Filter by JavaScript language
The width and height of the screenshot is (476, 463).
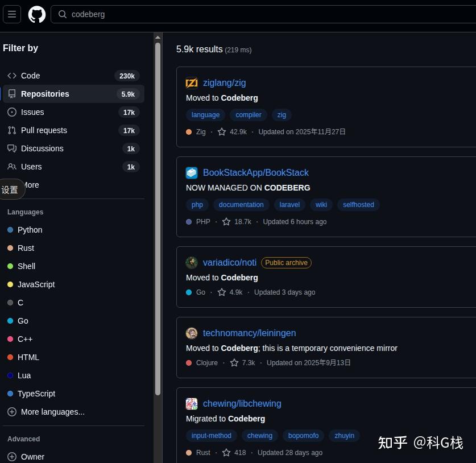pyautogui.click(x=31, y=284)
